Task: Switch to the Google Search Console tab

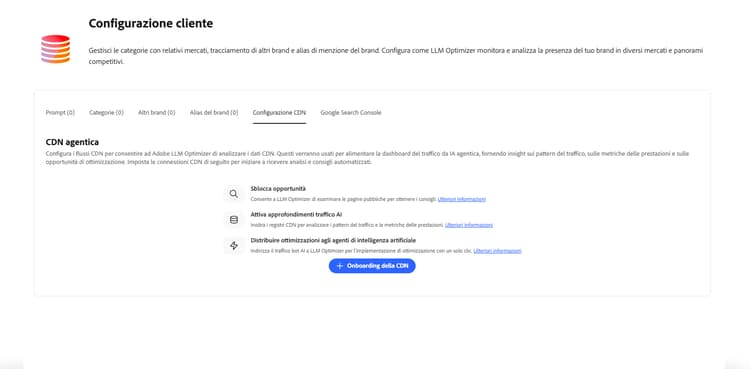Action: click(351, 112)
